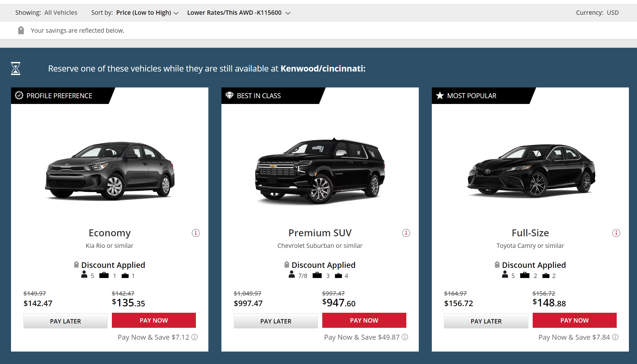Open Full-Size vehicle info icon
Screen dimensions: 637x364
click(616, 233)
